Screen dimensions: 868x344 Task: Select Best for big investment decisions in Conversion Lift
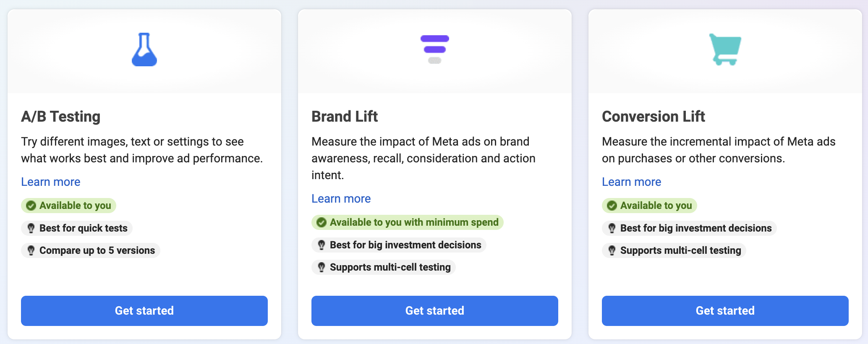[689, 228]
